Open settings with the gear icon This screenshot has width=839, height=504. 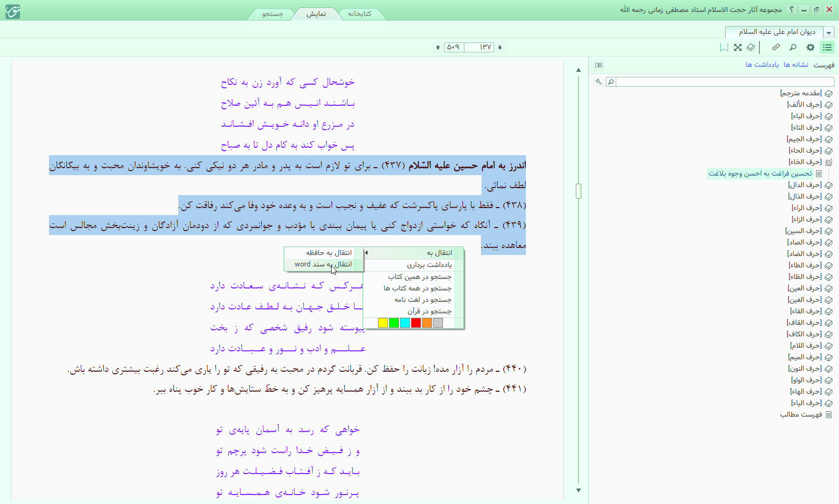(810, 47)
